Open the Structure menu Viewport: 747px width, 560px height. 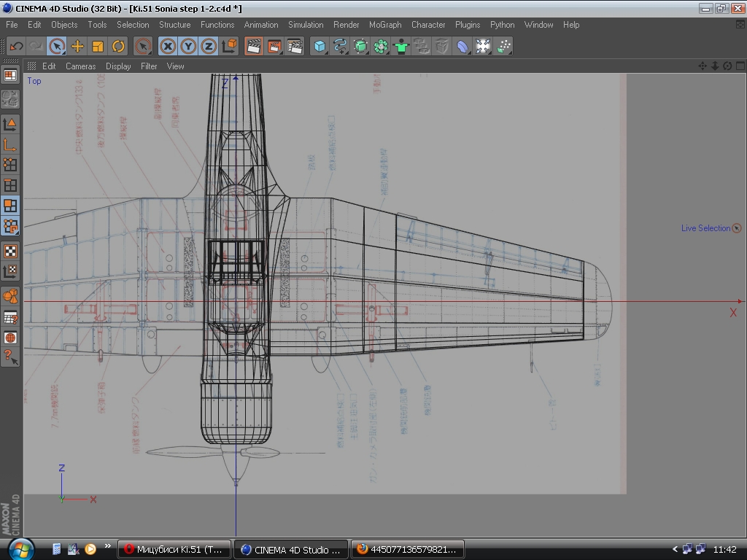[174, 25]
